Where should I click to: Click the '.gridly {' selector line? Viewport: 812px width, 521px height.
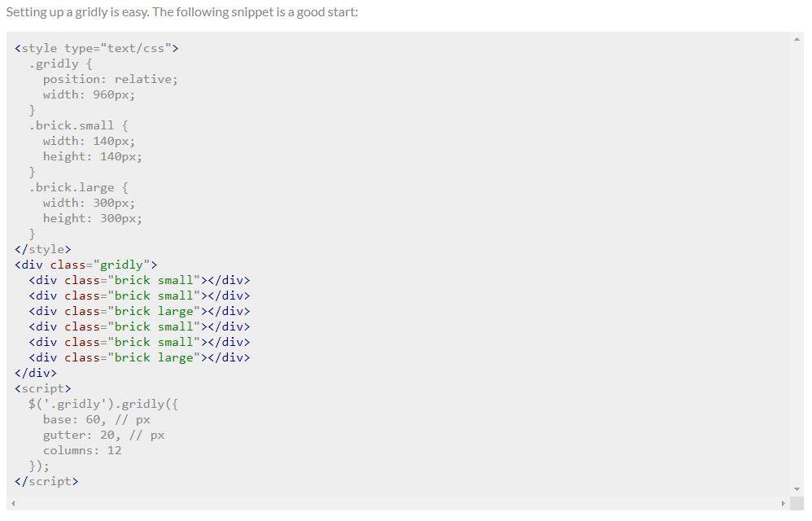[x=60, y=63]
